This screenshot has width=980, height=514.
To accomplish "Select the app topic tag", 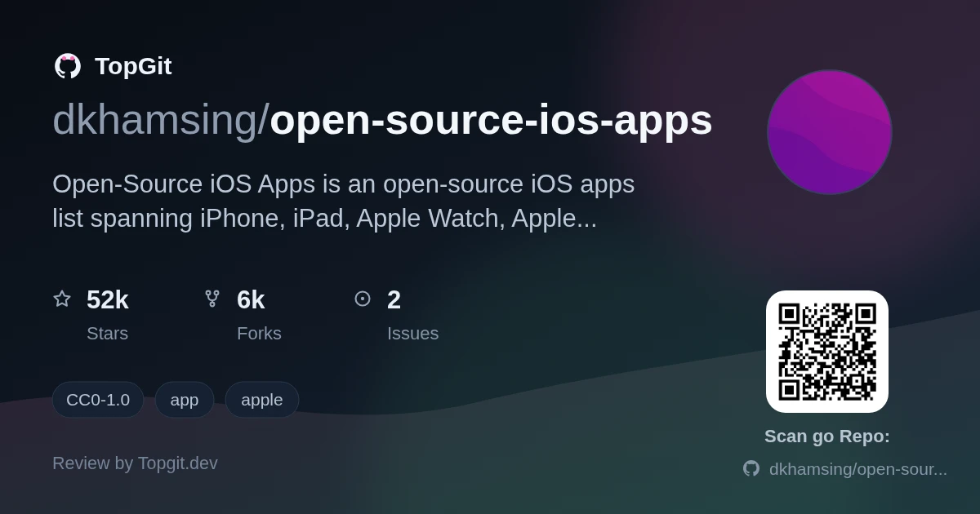I will [x=185, y=400].
